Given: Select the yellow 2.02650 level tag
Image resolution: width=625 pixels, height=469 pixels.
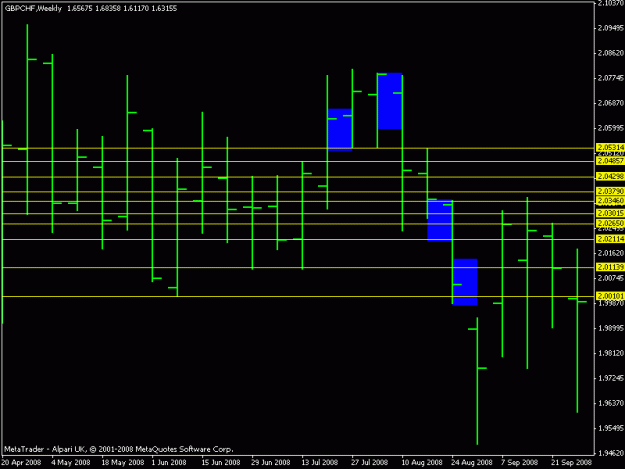Looking at the screenshot, I should [x=610, y=224].
